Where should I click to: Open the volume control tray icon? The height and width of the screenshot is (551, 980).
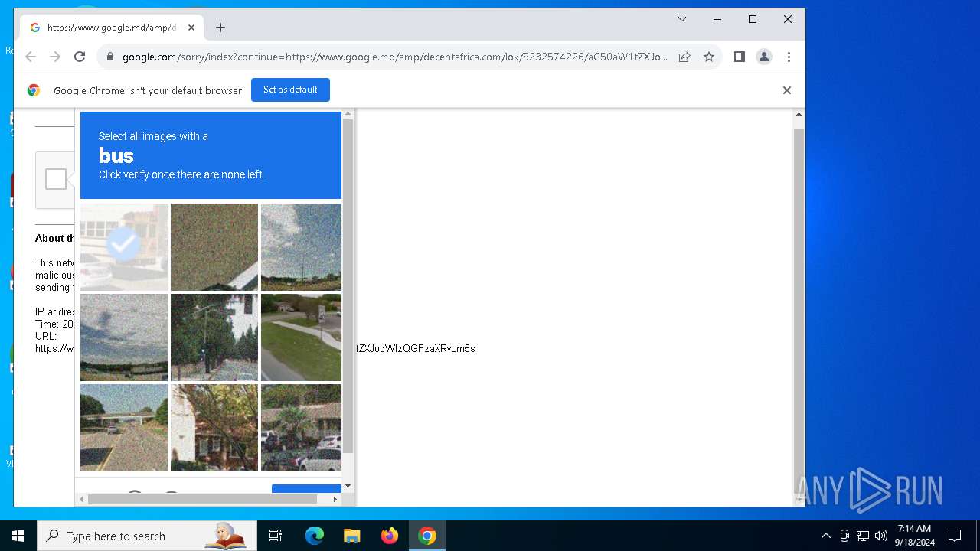(881, 536)
